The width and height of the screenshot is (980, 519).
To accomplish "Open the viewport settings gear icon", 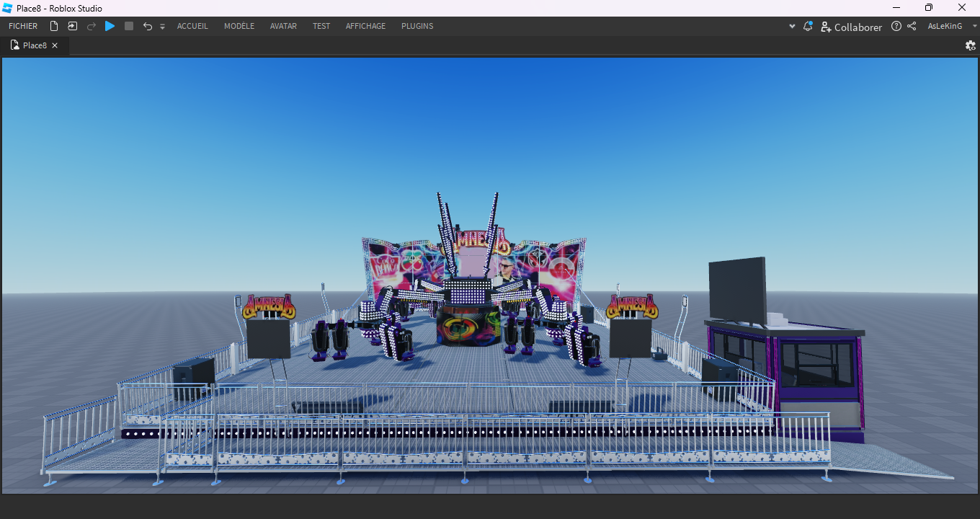I will click(970, 45).
